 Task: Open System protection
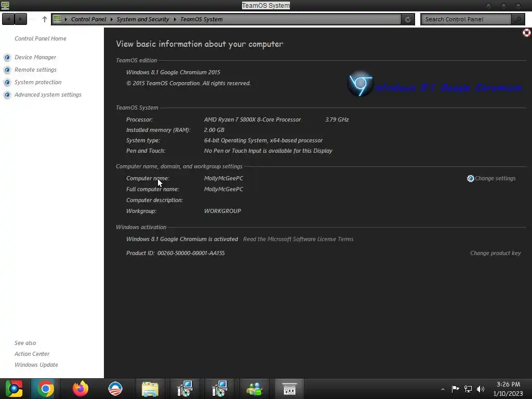[x=38, y=83]
